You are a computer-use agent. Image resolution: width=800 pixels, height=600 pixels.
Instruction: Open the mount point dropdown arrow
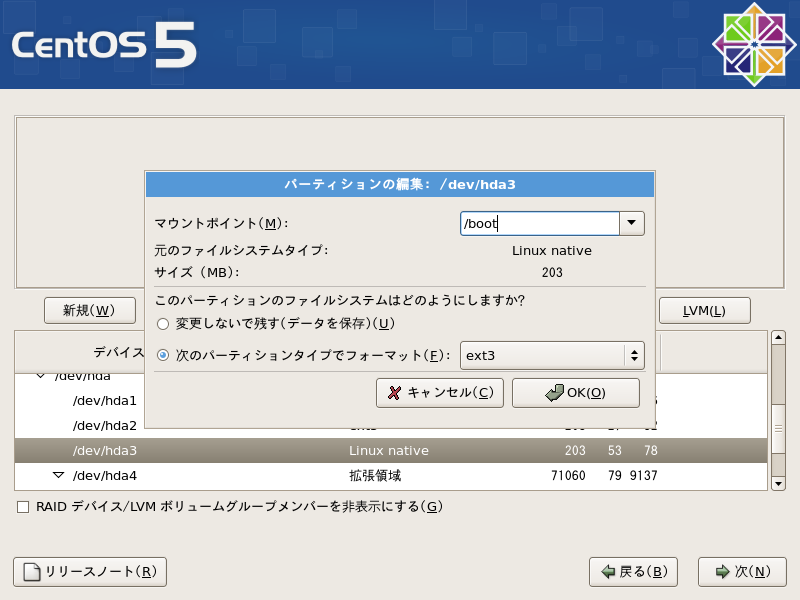tap(632, 223)
